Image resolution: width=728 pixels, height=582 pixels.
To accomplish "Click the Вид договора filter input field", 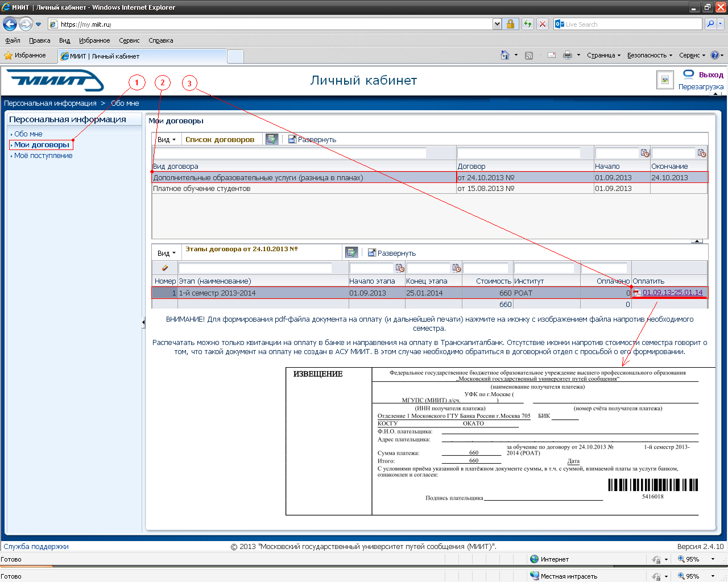I will [289, 153].
